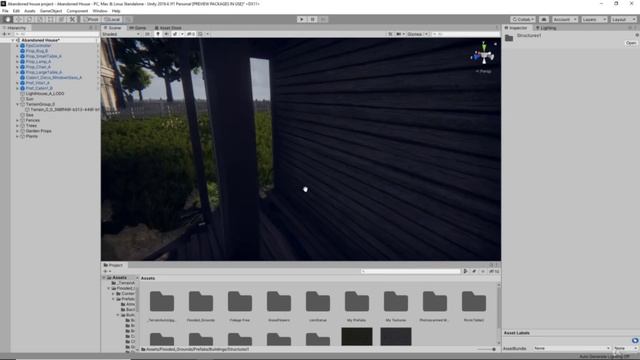This screenshot has width=640, height=360.
Task: Open the Window menu
Action: pos(100,11)
